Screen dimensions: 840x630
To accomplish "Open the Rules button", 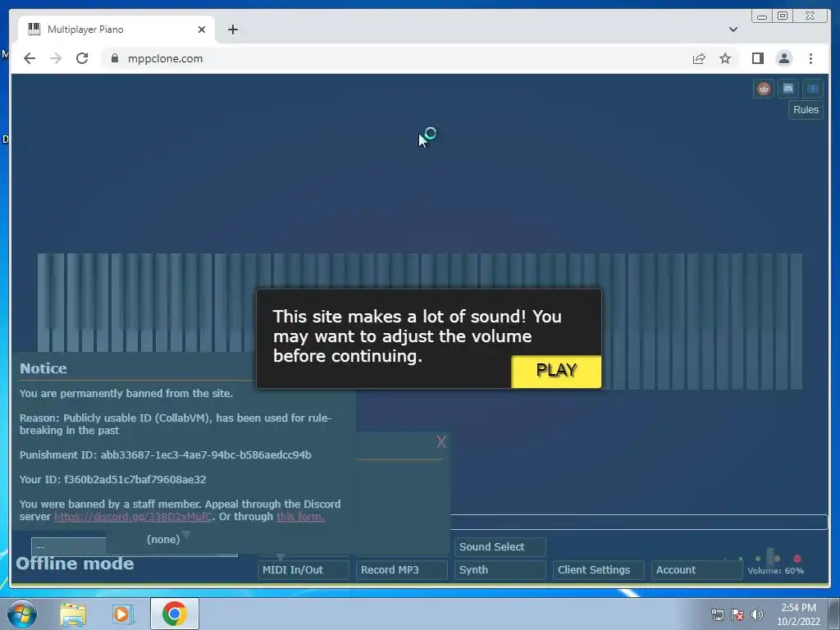I will (x=806, y=110).
